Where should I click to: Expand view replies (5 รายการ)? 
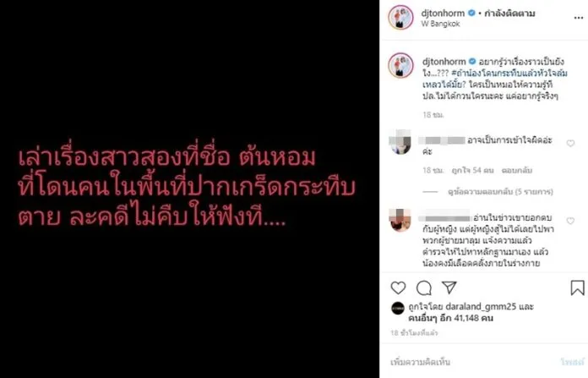tap(500, 192)
